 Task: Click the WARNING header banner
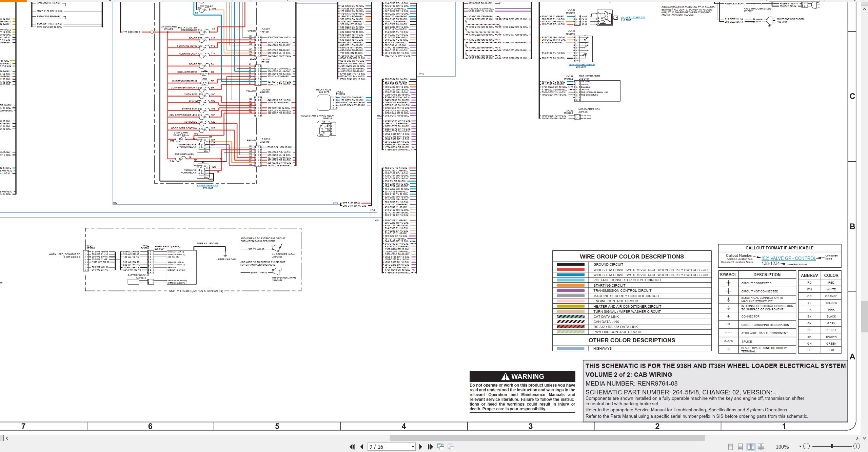(x=522, y=376)
